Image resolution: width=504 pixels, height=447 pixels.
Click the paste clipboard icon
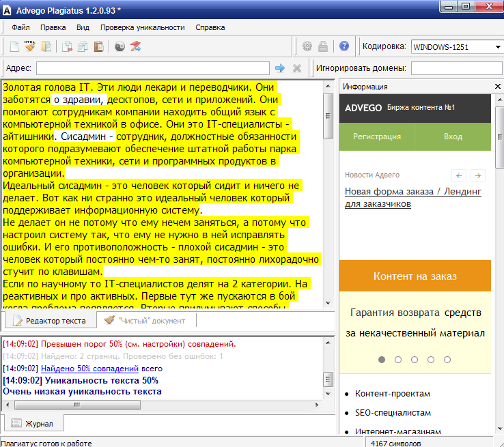pyautogui.click(x=99, y=46)
